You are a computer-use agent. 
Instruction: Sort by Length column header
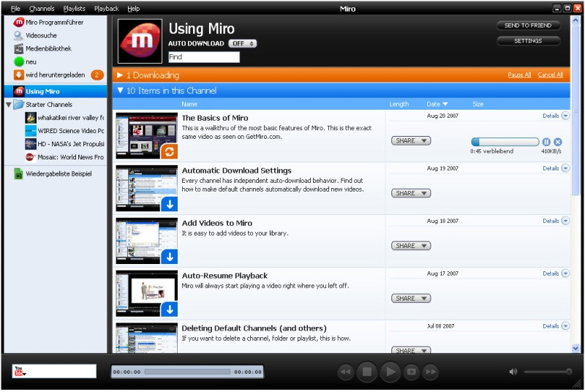[x=399, y=104]
